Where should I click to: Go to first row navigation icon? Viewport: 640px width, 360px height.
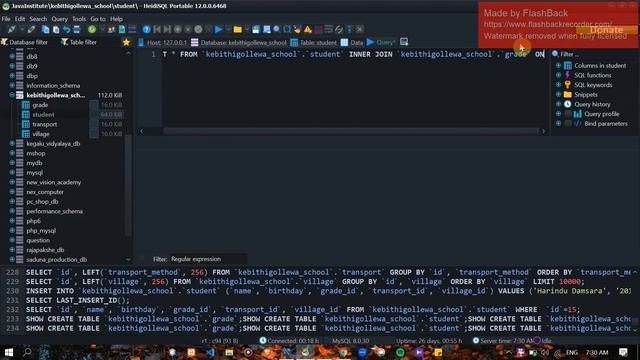coord(157,29)
